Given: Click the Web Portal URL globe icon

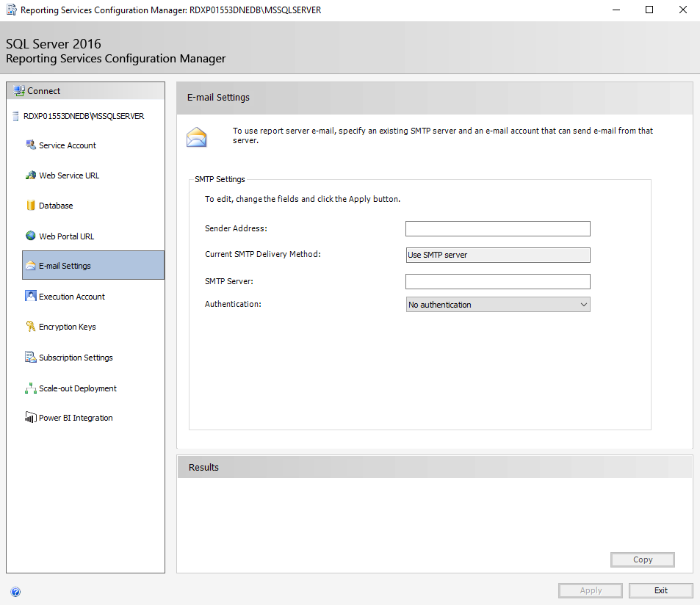Looking at the screenshot, I should tap(30, 236).
